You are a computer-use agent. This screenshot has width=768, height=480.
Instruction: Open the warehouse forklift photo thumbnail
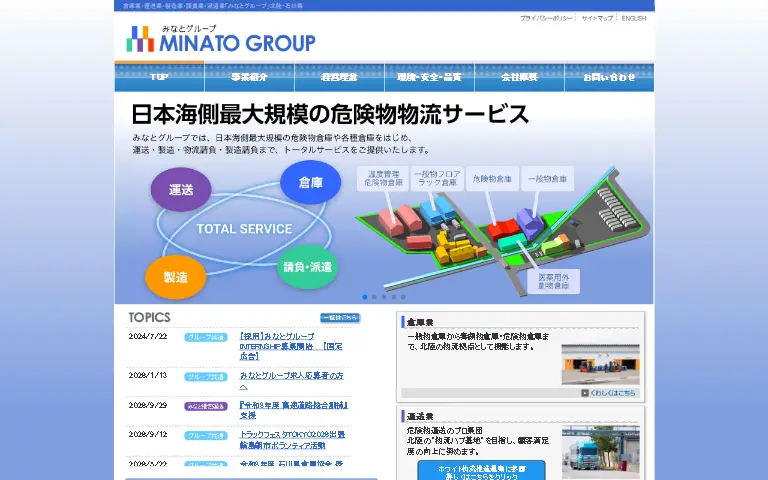600,364
